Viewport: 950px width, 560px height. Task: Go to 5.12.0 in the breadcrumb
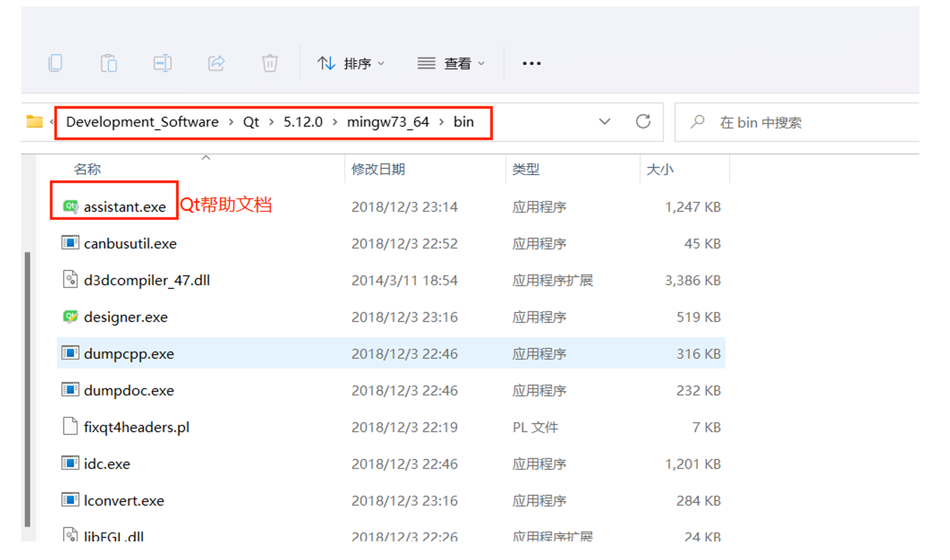pos(303,122)
